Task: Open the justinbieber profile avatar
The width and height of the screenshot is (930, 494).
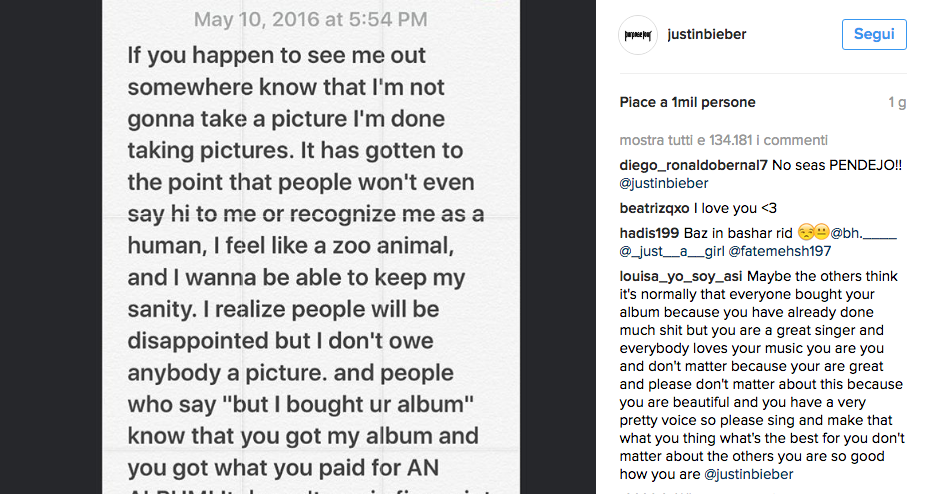Action: click(638, 35)
